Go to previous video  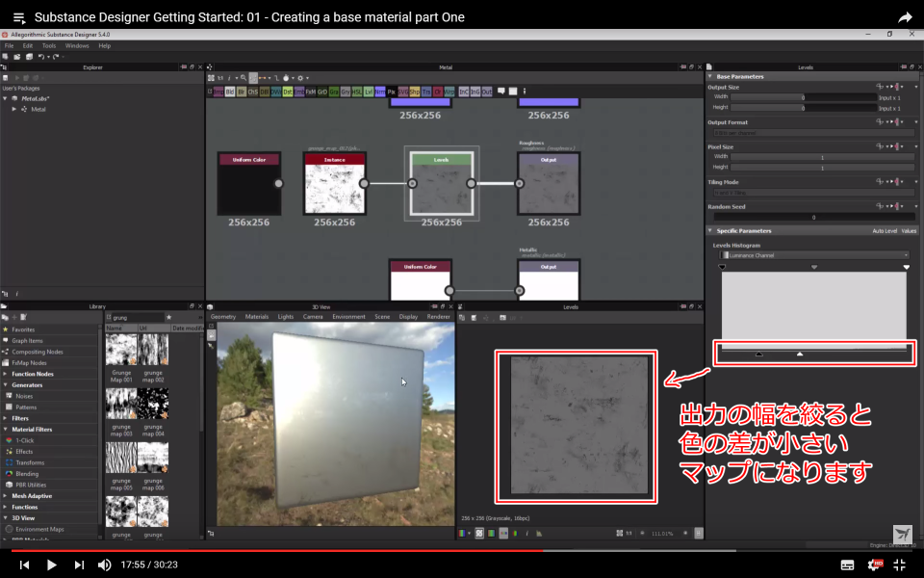[x=24, y=565]
